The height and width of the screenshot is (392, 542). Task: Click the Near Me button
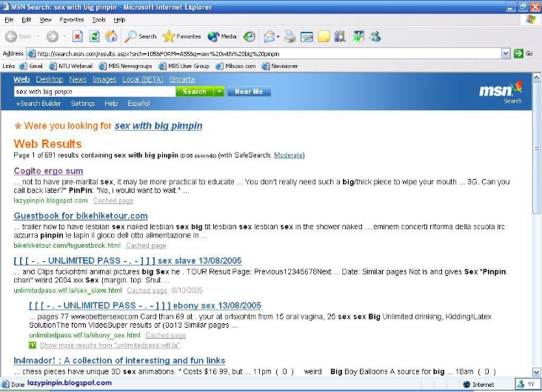click(249, 92)
